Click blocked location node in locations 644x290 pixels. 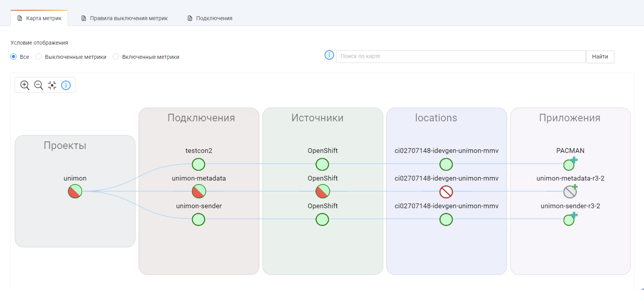coord(446,192)
